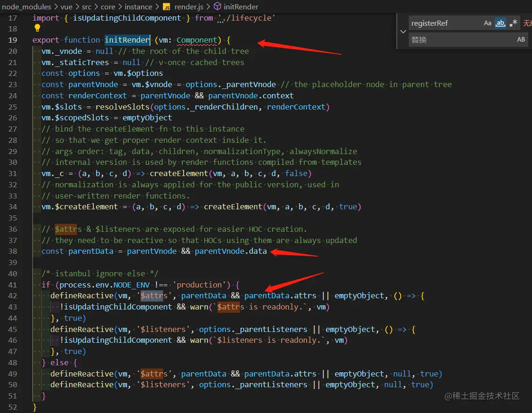Viewport: 532px width, 413px height.
Task: Click line number 19 in gutter
Action: 13,40
